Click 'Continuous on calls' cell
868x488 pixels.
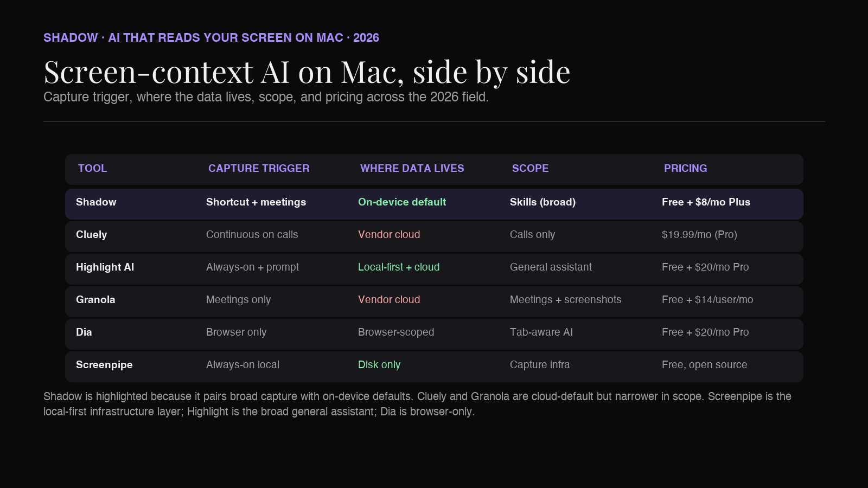[252, 235]
